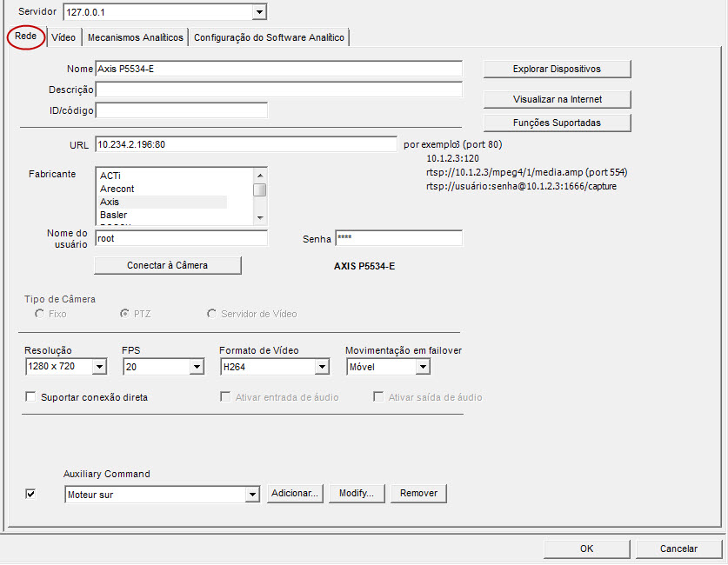Click Conectar à Câmera button

168,265
